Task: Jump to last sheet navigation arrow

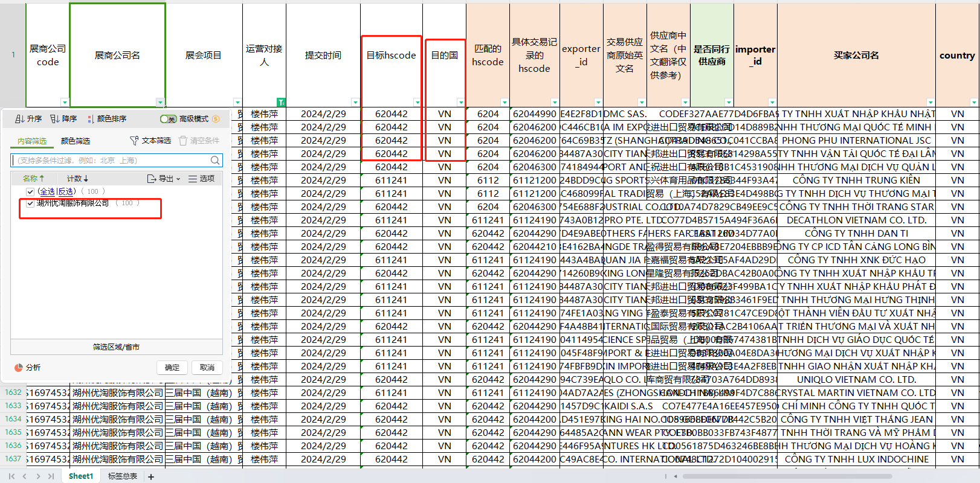Action: [x=51, y=476]
